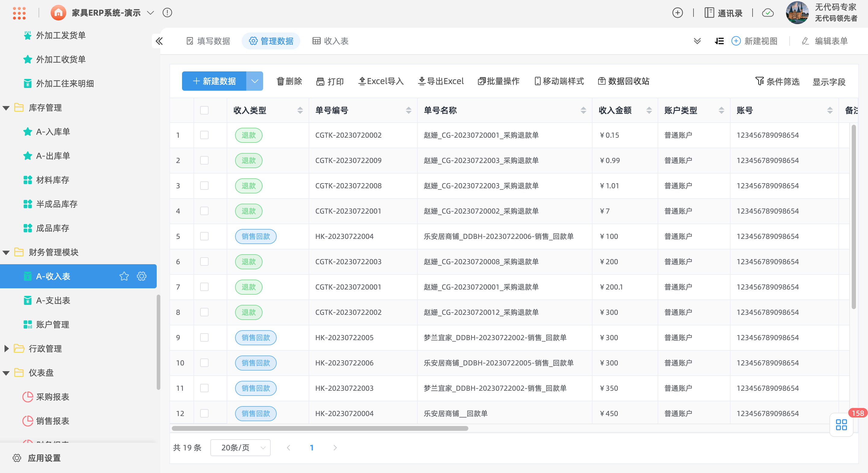Image resolution: width=868 pixels, height=473 pixels.
Task: Open the 新建数据 dropdown arrow
Action: 255,81
